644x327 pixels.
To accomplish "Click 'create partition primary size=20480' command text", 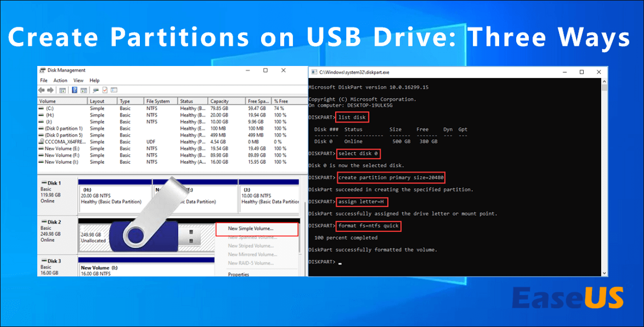I will [x=391, y=177].
